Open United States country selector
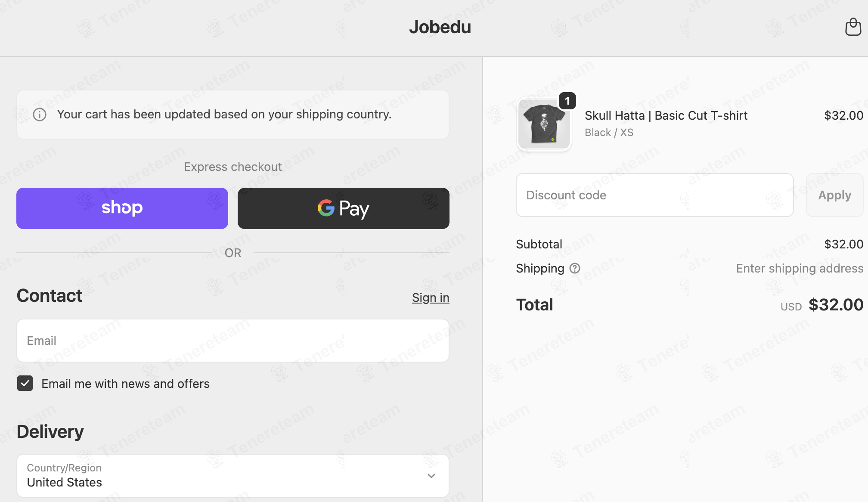The width and height of the screenshot is (868, 502). [233, 476]
